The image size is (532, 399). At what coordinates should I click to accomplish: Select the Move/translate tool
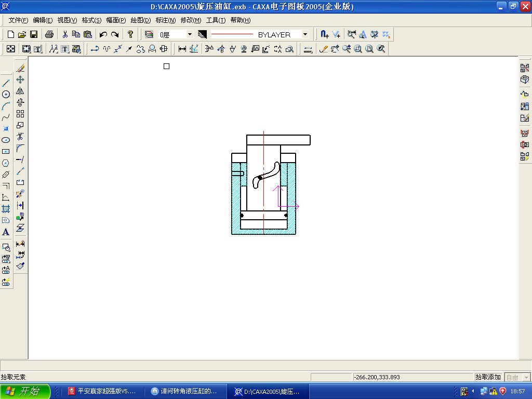tap(20, 79)
